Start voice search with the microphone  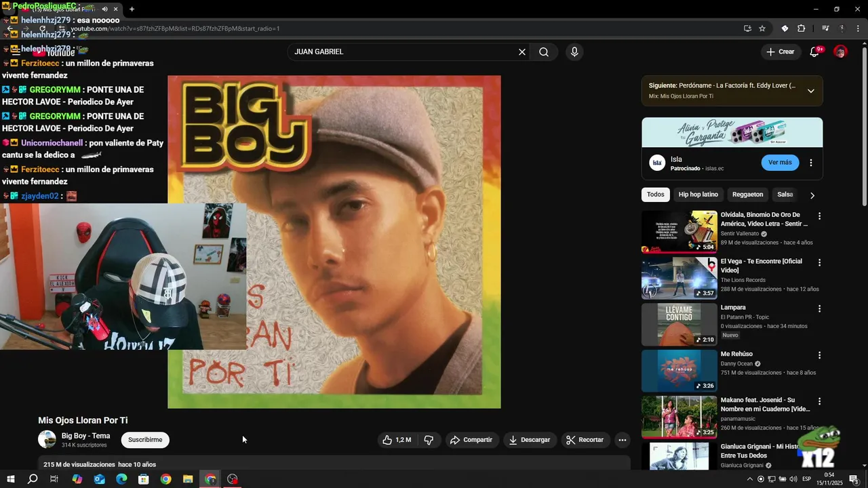pos(574,52)
